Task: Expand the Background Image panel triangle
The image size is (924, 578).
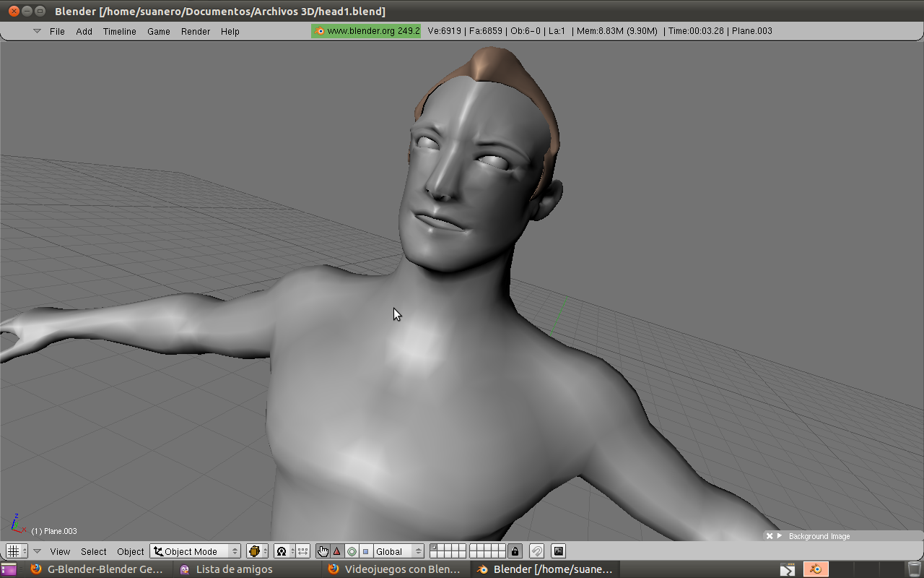Action: (x=780, y=536)
